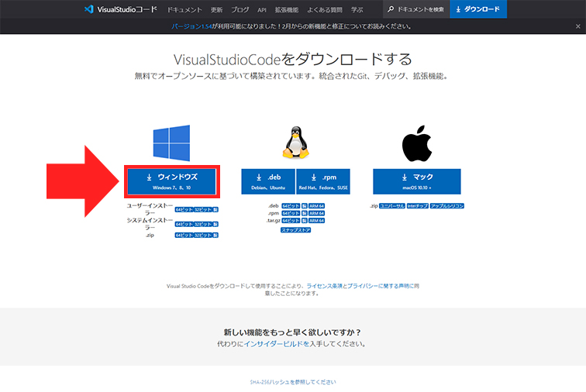Open the SHA-256ハッシュ link at the bottom
The height and width of the screenshot is (392, 586).
(293, 382)
